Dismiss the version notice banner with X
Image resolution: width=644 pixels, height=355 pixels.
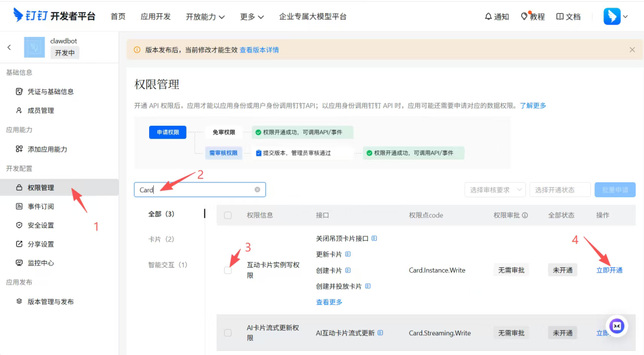(x=632, y=49)
